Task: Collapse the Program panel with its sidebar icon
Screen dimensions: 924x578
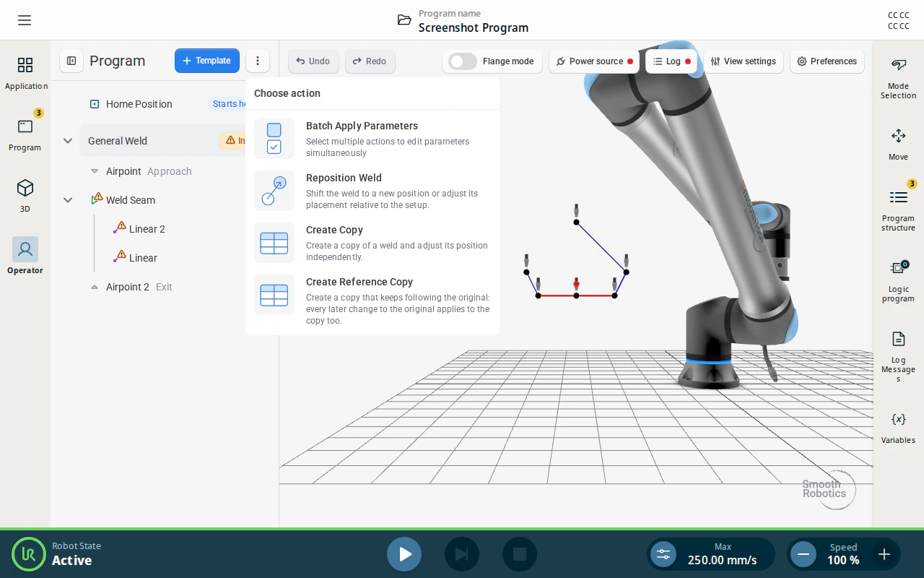Action: pos(71,61)
